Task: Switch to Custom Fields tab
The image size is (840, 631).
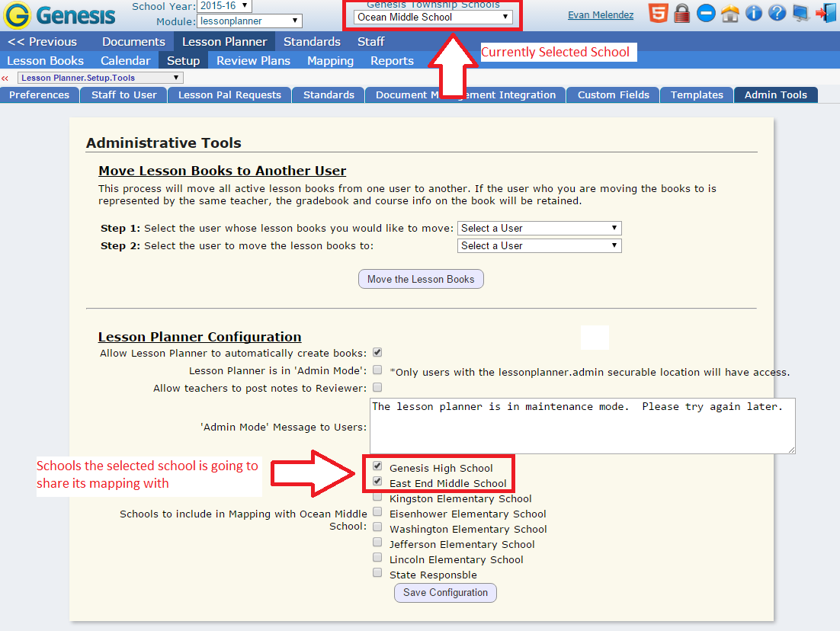Action: click(x=613, y=94)
